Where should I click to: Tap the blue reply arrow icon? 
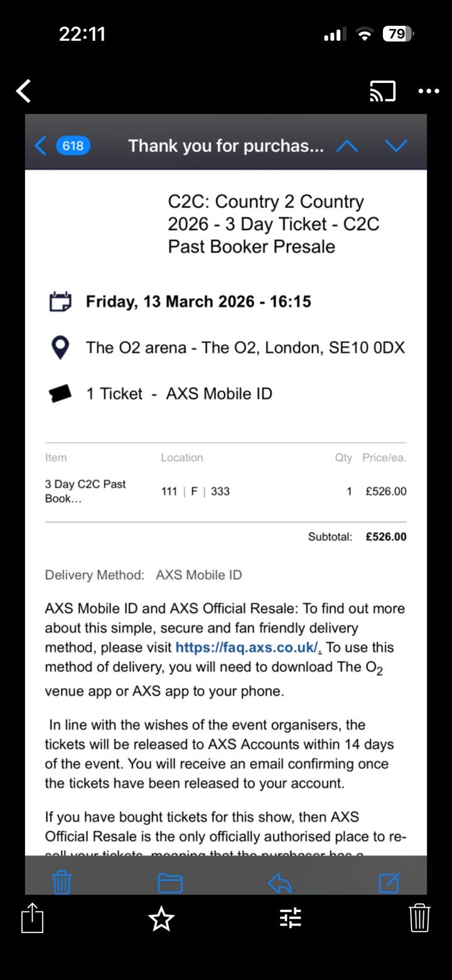coord(280,883)
